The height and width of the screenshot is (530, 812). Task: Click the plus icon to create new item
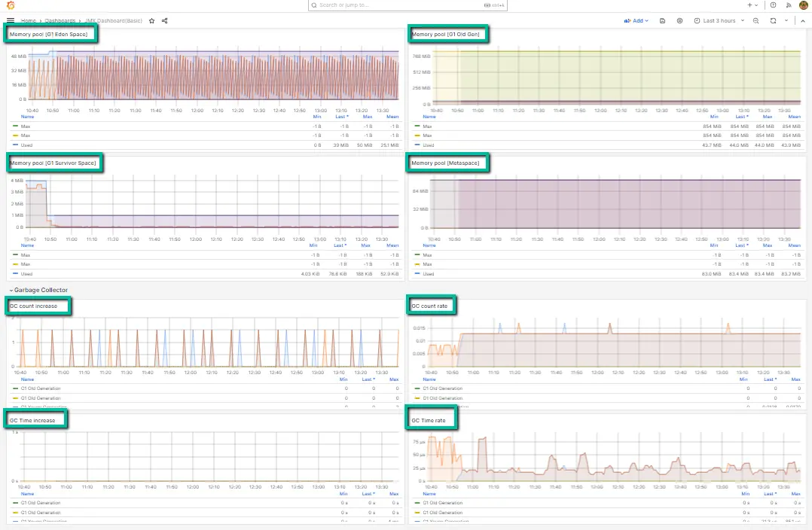pyautogui.click(x=750, y=5)
